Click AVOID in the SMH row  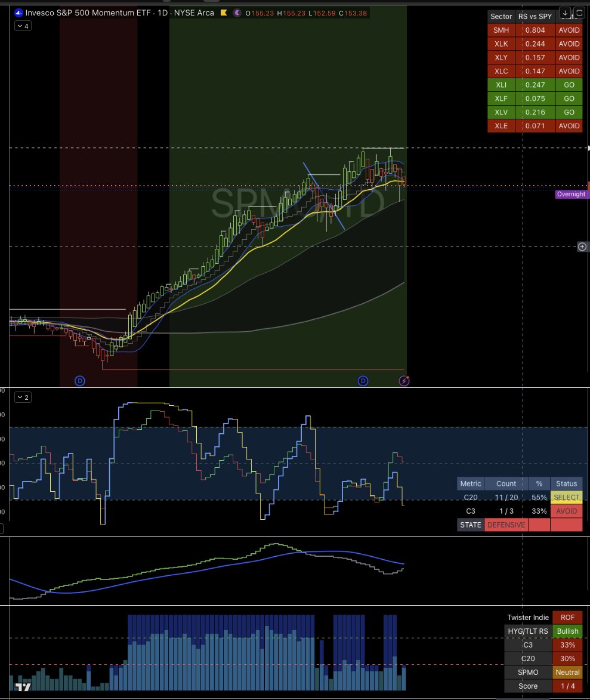pos(569,30)
